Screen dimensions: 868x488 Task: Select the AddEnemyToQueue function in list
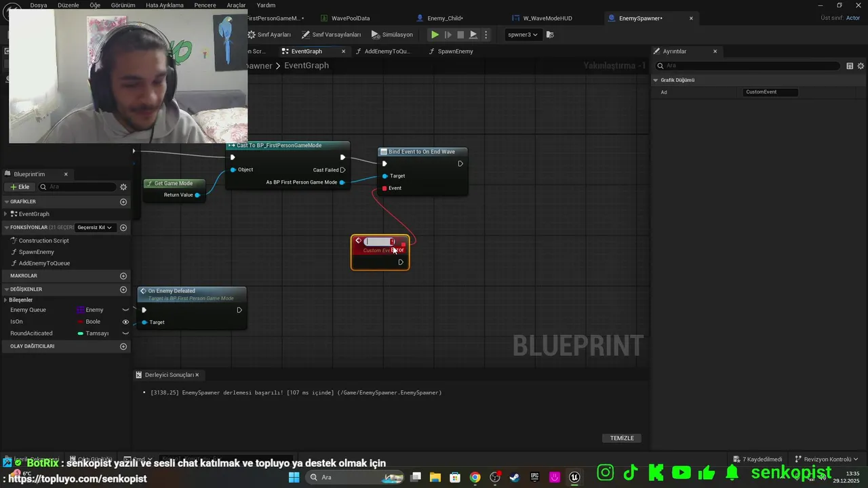tap(44, 263)
